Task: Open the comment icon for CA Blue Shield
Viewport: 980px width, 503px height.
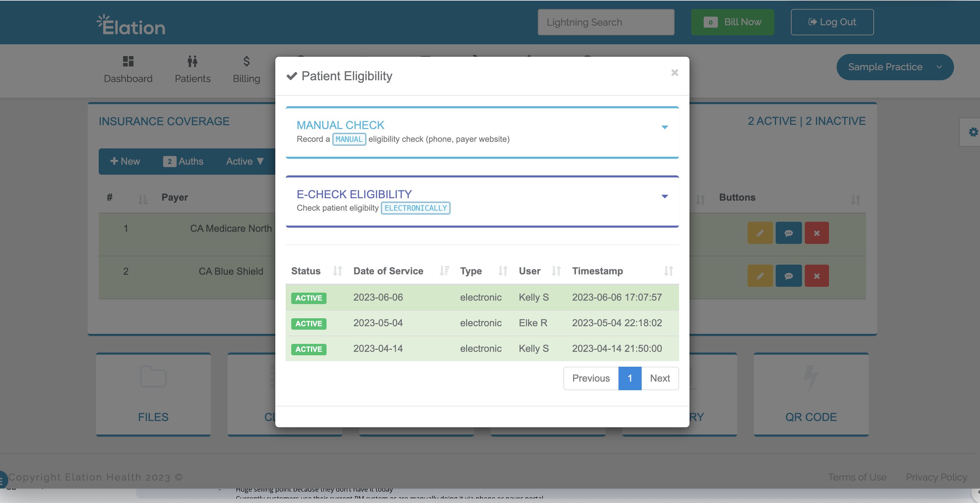Action: pyautogui.click(x=788, y=276)
